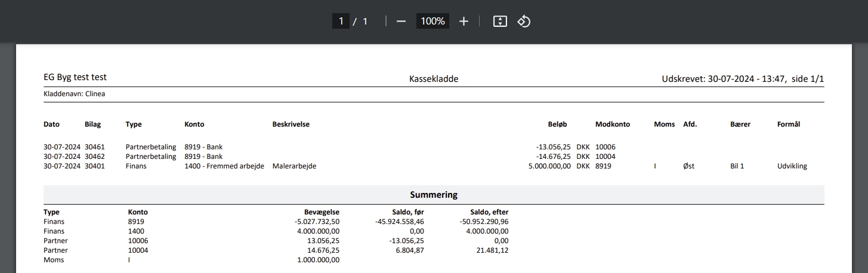The width and height of the screenshot is (868, 273).
Task: Click the 5.000.000,00 amount entry
Action: pos(549,166)
